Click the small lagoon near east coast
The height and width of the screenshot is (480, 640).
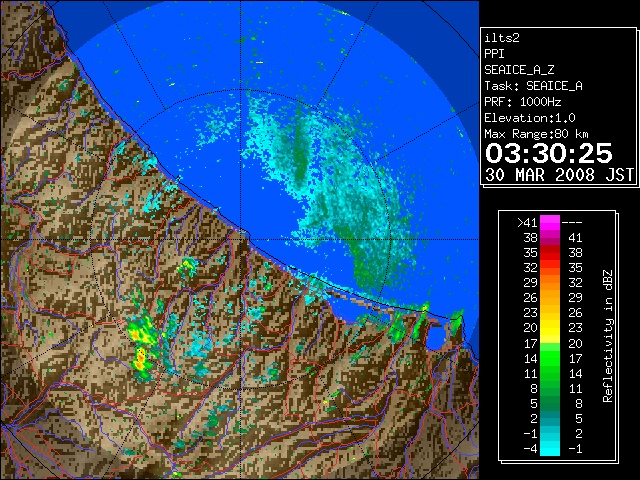tap(436, 336)
